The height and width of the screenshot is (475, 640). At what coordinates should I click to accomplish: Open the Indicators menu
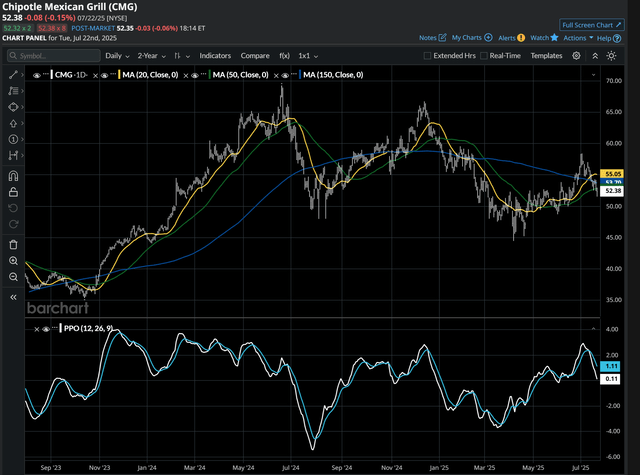tap(215, 55)
